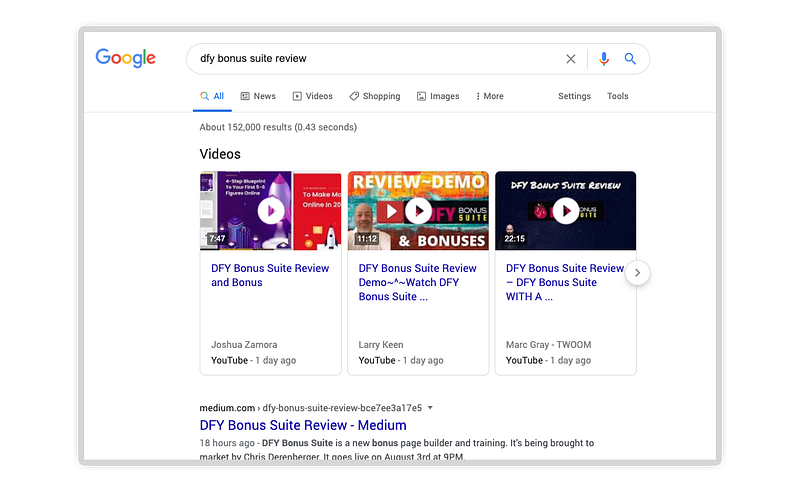Play the 11:12 Larry Keen video
Viewport: 800px width, 491px height.
click(418, 210)
